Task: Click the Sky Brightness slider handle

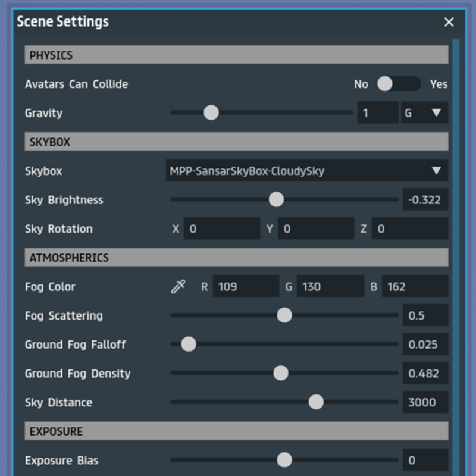Action: coord(276,200)
